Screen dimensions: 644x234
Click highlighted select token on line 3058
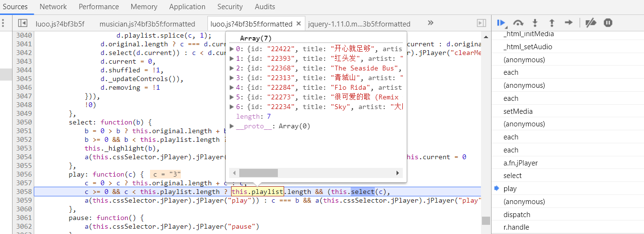point(362,192)
